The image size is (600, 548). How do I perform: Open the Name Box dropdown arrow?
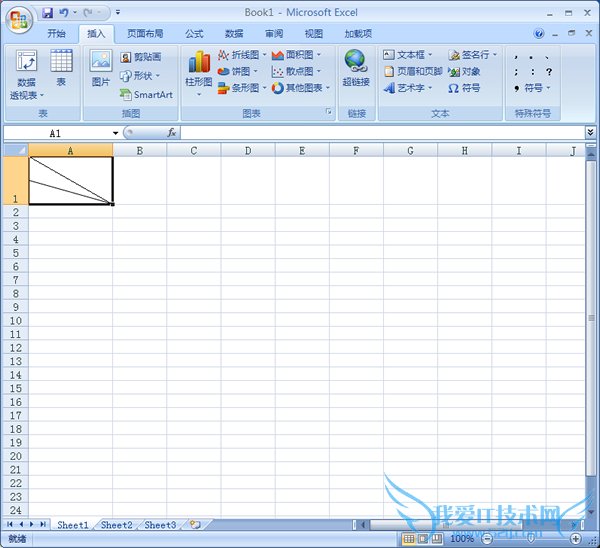pyautogui.click(x=115, y=133)
